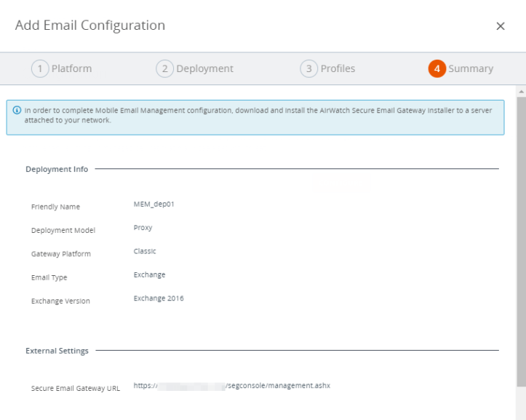Image resolution: width=526 pixels, height=420 pixels.
Task: Click the Exchange 2016 version value
Action: [159, 298]
